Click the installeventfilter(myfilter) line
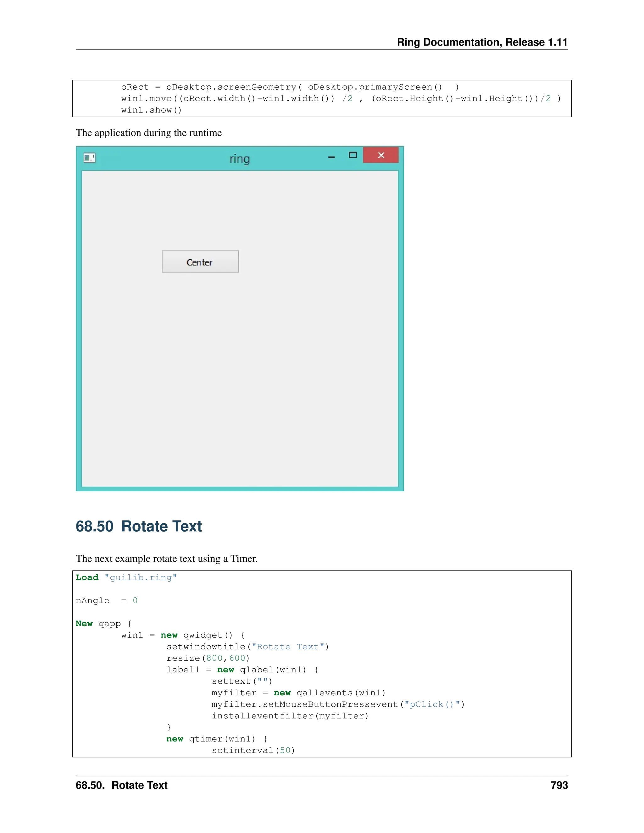Viewport: 644px width, 833px height. [x=290, y=716]
